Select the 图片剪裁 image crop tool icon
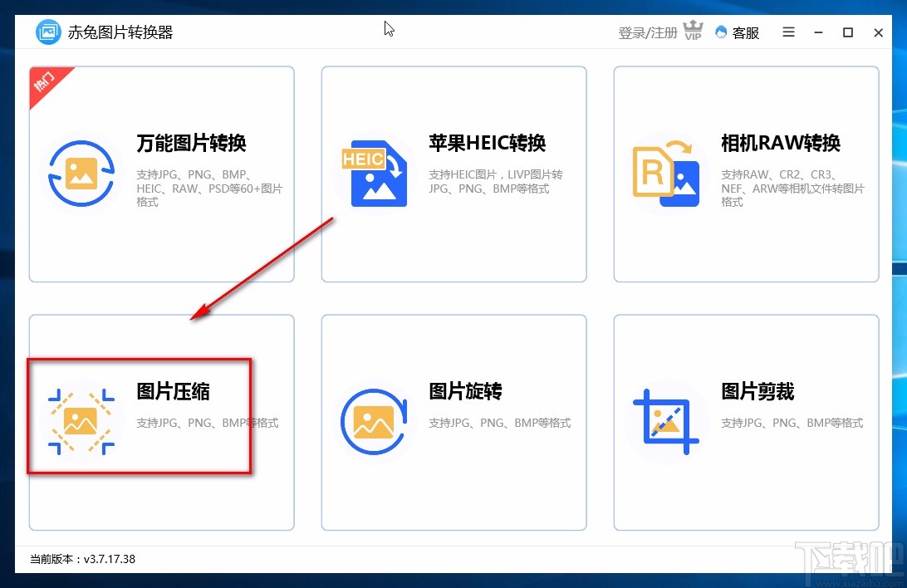This screenshot has width=907, height=588. pos(665,422)
